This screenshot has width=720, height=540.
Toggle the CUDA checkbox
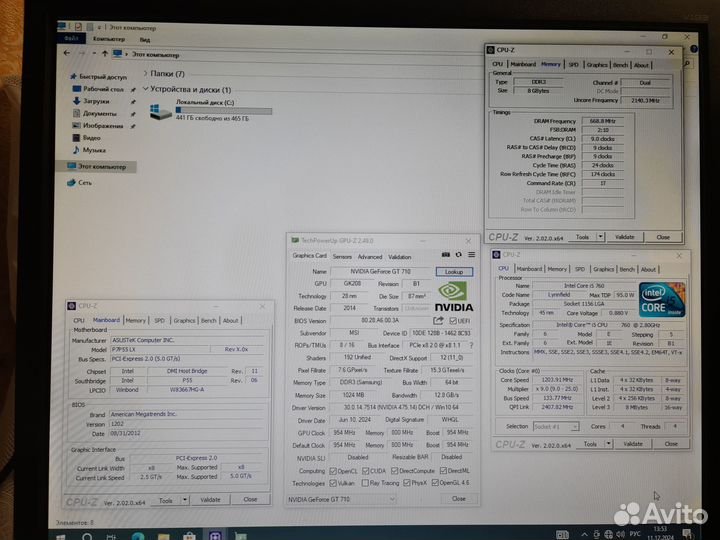(x=366, y=471)
